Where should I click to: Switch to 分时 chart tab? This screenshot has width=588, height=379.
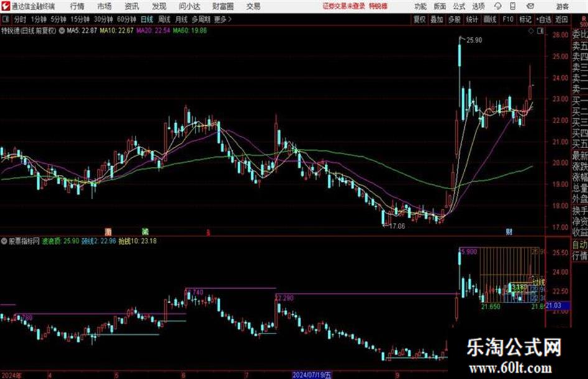pyautogui.click(x=20, y=19)
